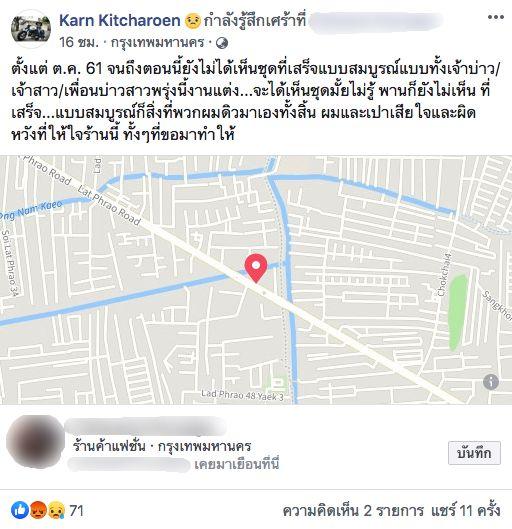Open the 16 ชม. timestamp link
The height and width of the screenshot is (529, 512).
pyautogui.click(x=79, y=43)
